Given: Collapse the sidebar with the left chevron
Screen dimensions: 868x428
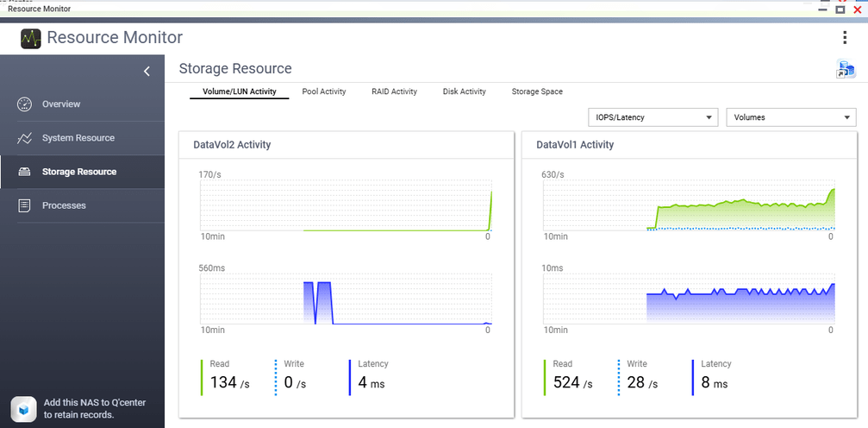Looking at the screenshot, I should coord(147,71).
